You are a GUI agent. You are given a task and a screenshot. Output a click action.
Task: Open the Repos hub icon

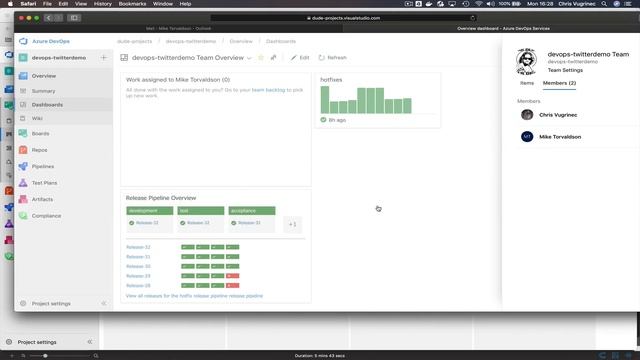click(23, 150)
